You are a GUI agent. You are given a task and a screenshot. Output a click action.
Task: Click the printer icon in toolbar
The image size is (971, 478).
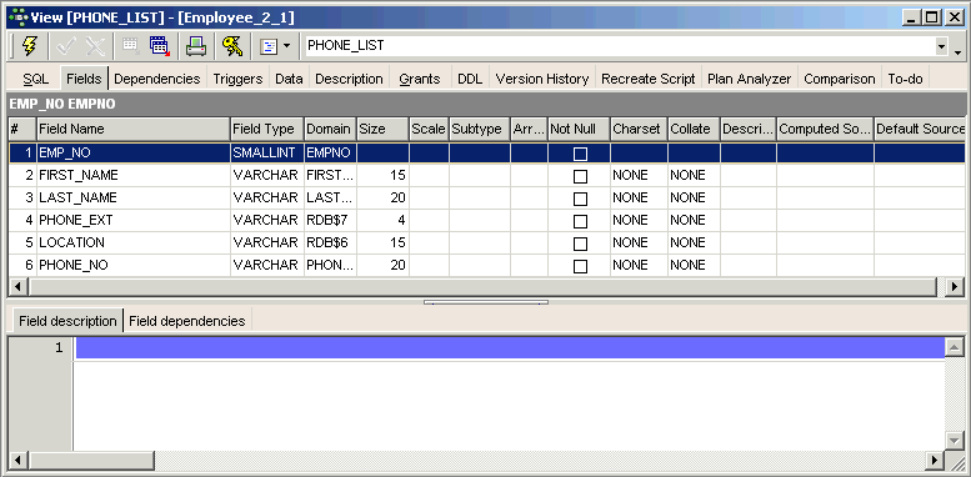coord(196,46)
